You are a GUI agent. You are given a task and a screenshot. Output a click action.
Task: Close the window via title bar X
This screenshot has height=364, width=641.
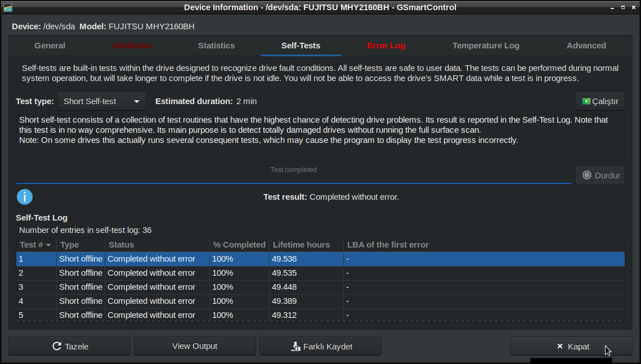pyautogui.click(x=634, y=7)
